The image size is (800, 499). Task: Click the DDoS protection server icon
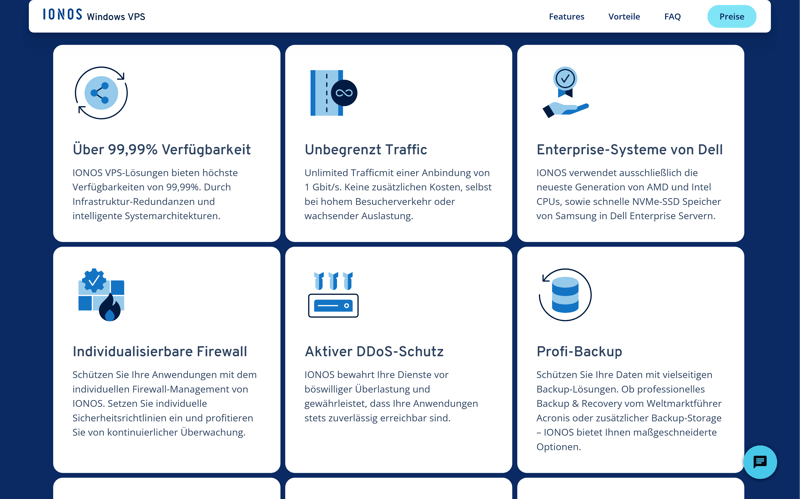click(333, 295)
